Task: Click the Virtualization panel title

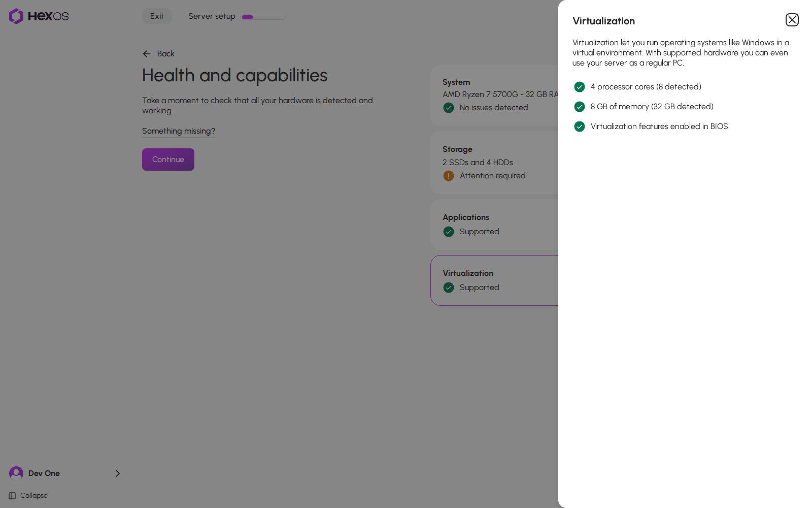Action: point(604,21)
